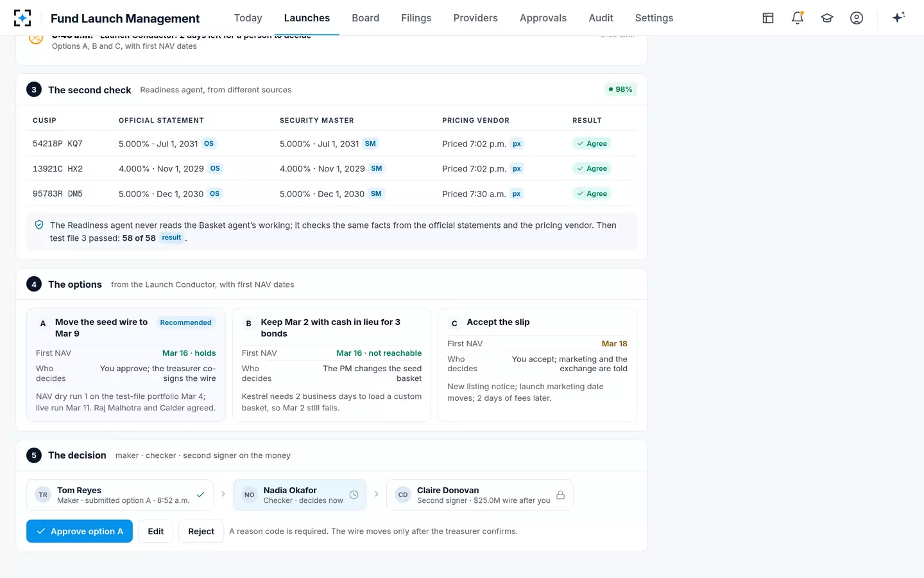This screenshot has height=578, width=924.
Task: Open the AI sparkle assistant icon
Action: (x=898, y=17)
